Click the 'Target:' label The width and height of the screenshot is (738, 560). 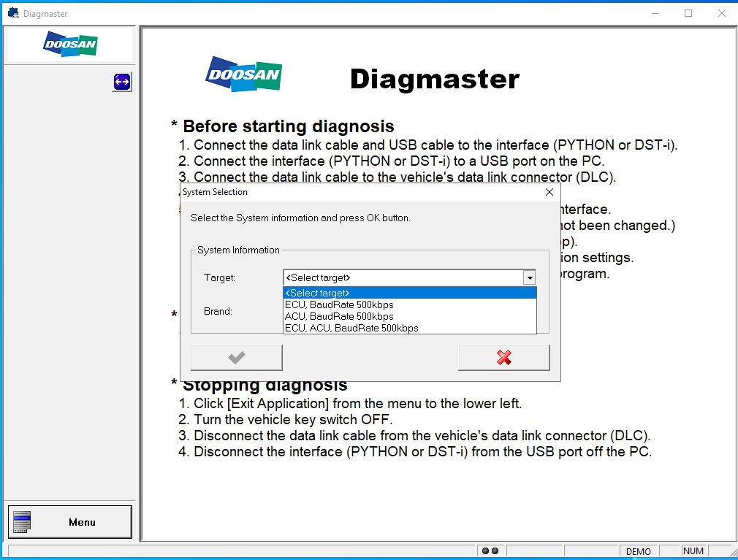pos(219,278)
